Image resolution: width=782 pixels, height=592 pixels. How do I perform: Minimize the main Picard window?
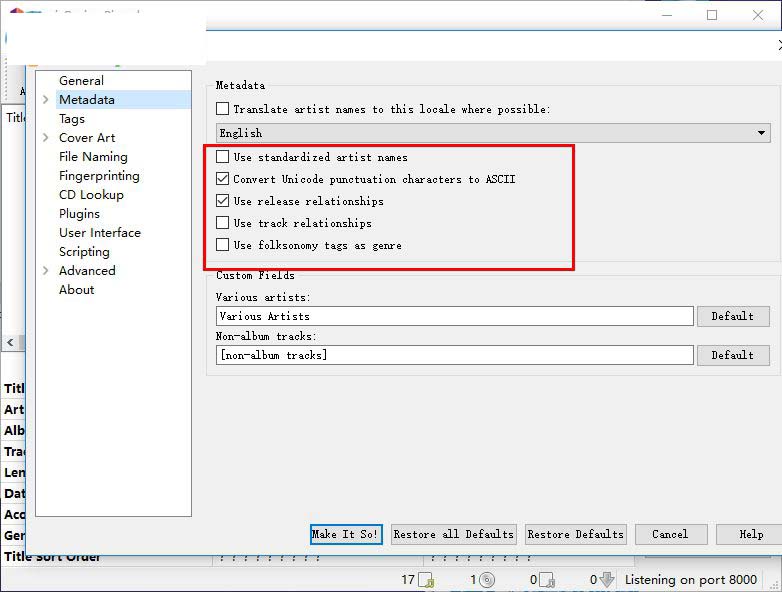click(x=667, y=15)
